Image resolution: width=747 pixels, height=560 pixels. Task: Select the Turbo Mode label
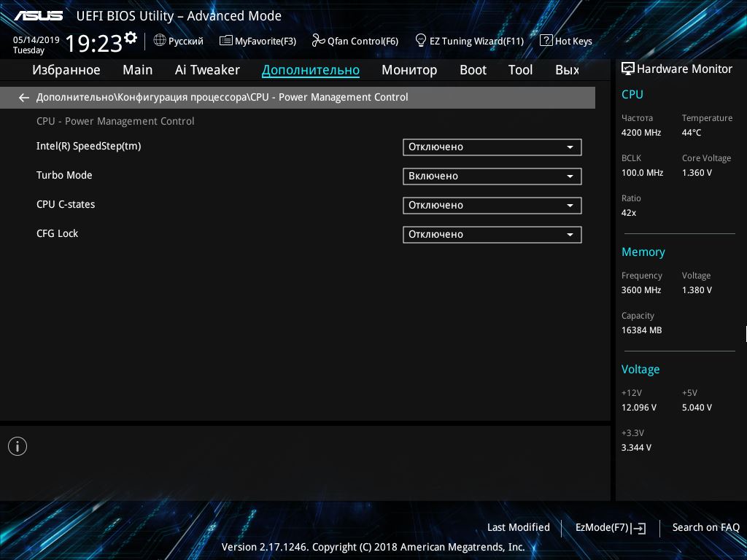tap(64, 175)
